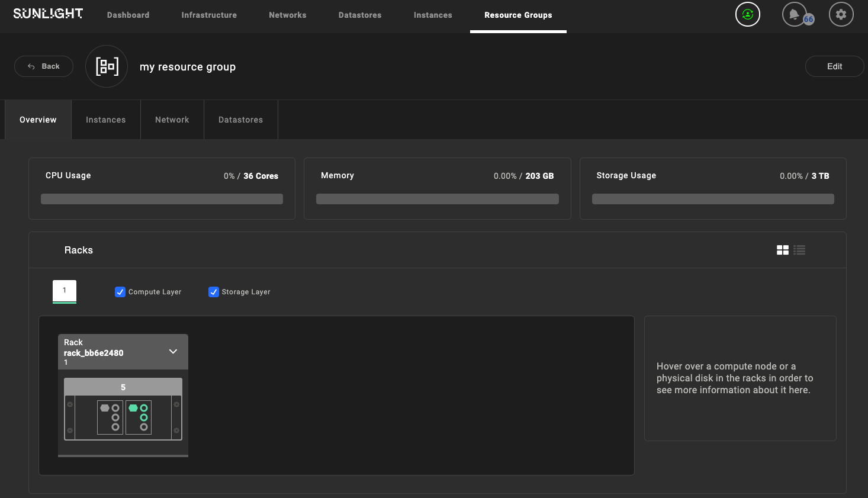Click the Racks section heading
Viewport: 868px width, 498px height.
coord(79,250)
